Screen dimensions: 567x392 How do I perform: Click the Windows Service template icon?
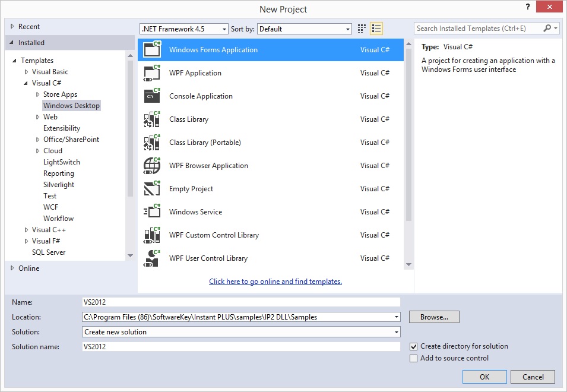[152, 212]
